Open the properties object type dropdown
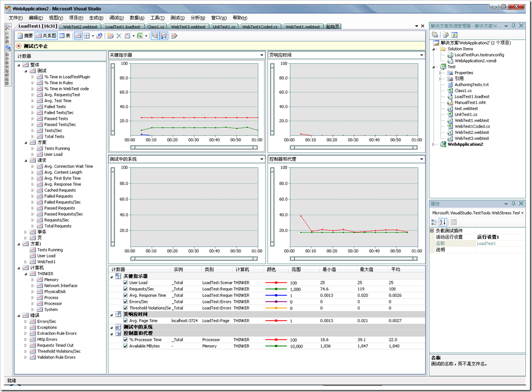Viewport: 532px width, 392px height. pyautogui.click(x=522, y=213)
